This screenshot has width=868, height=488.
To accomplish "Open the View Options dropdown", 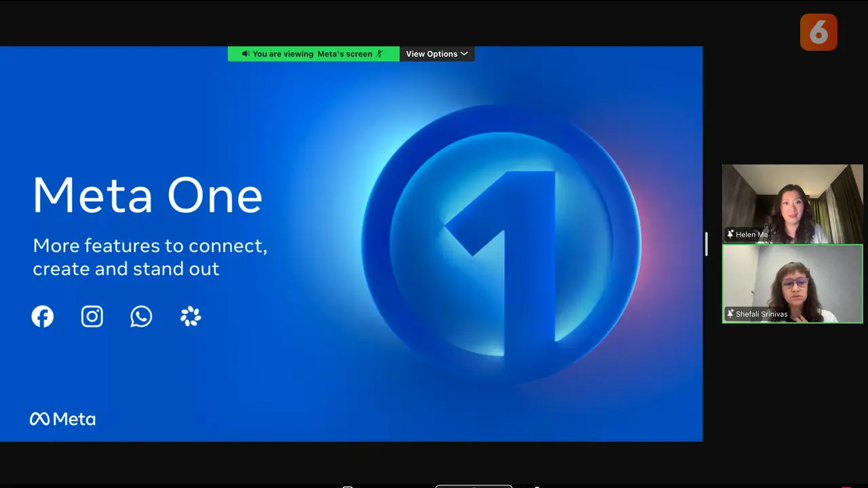I will point(437,54).
